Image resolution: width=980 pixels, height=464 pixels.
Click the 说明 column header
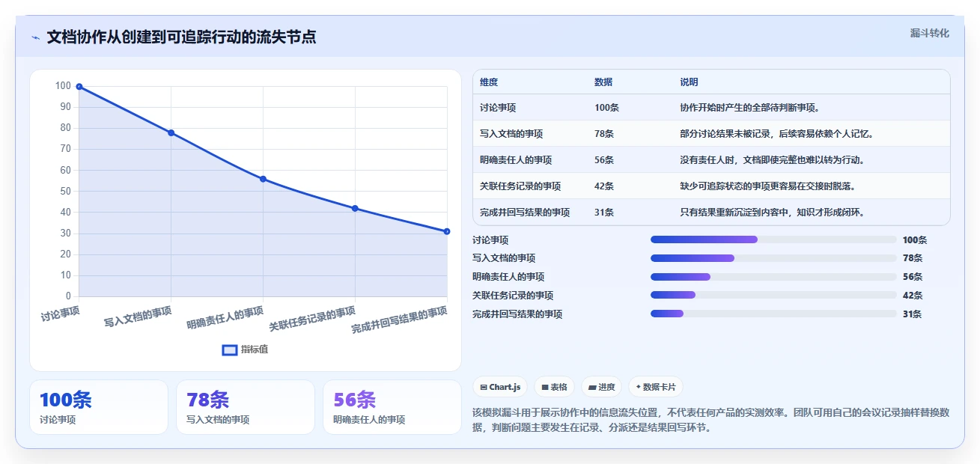[689, 82]
